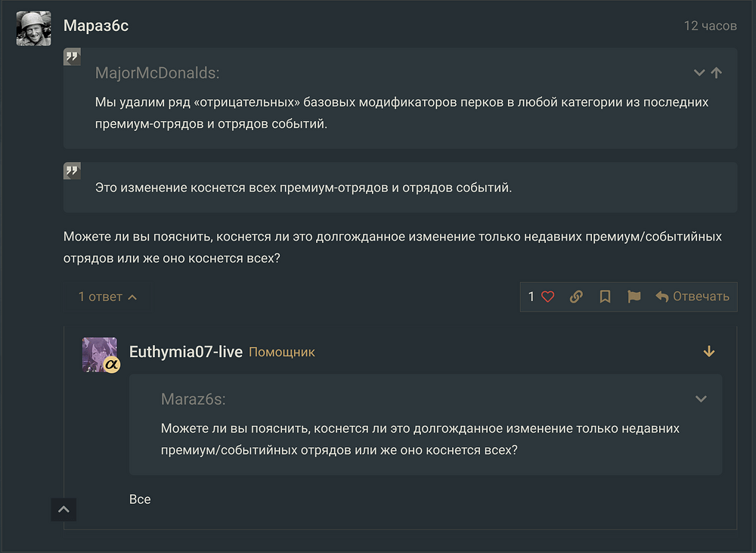Copy post link via chain icon
Image resolution: width=756 pixels, height=553 pixels.
tap(576, 297)
